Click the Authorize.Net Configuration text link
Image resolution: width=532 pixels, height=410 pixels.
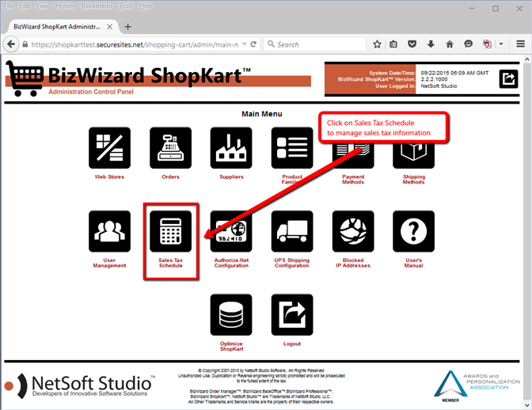pos(231,263)
